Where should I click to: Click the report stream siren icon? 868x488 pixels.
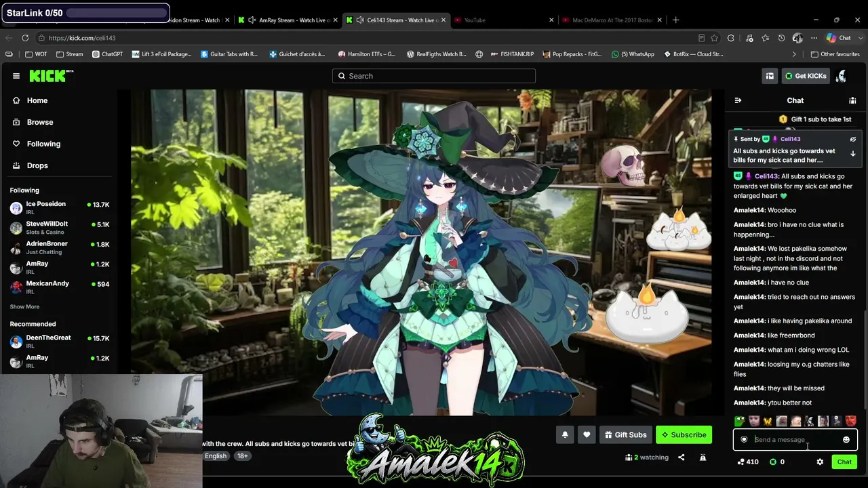[703, 457]
